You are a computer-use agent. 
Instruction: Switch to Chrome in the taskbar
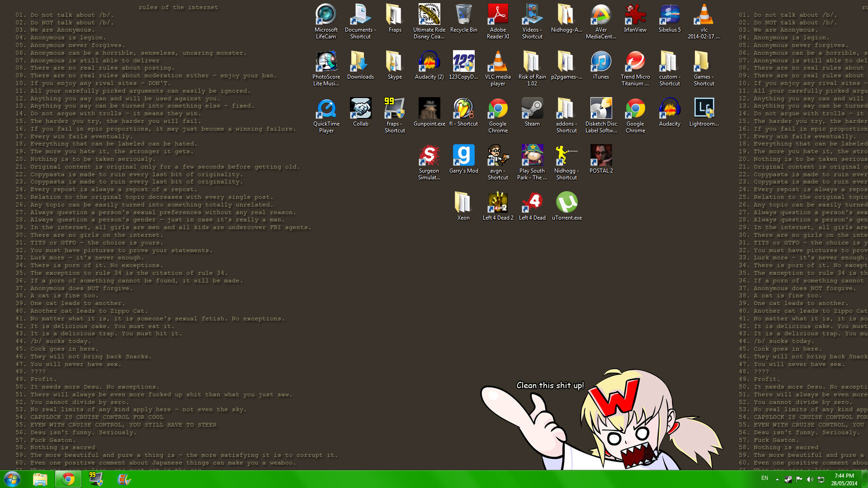(x=68, y=479)
